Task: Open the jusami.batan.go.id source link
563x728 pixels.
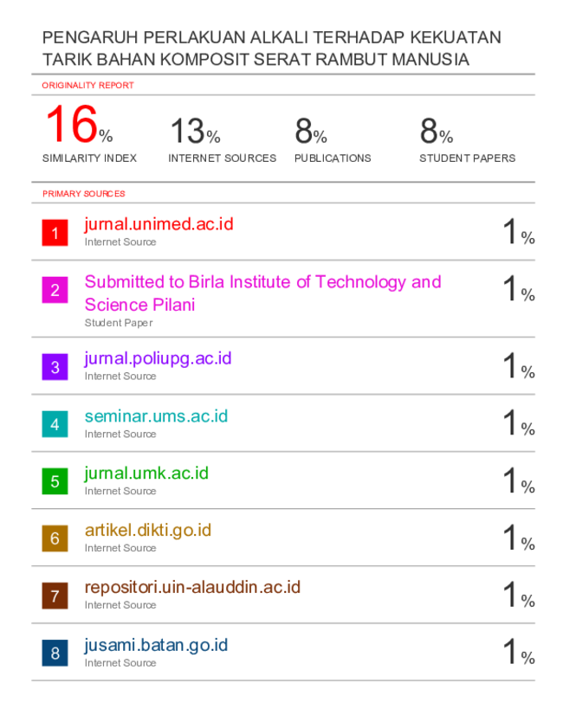Action: (x=156, y=646)
